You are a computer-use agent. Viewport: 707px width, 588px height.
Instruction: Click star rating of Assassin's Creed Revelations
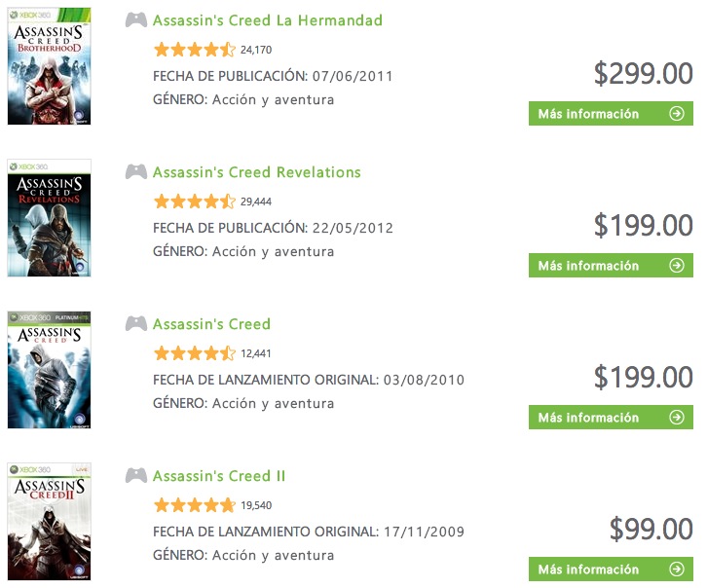point(194,202)
